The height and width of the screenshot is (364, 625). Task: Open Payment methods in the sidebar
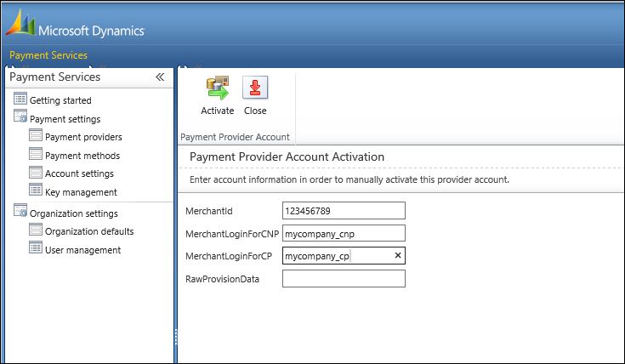pyautogui.click(x=82, y=156)
